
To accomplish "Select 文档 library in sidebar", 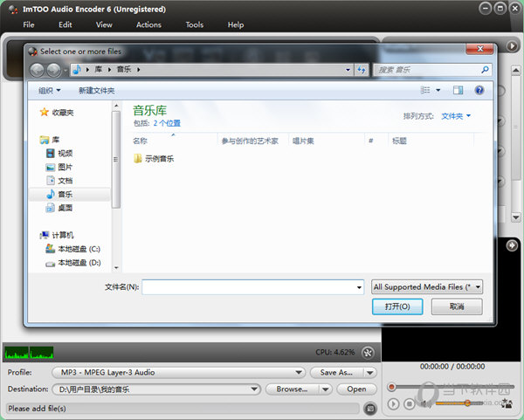I will (59, 181).
